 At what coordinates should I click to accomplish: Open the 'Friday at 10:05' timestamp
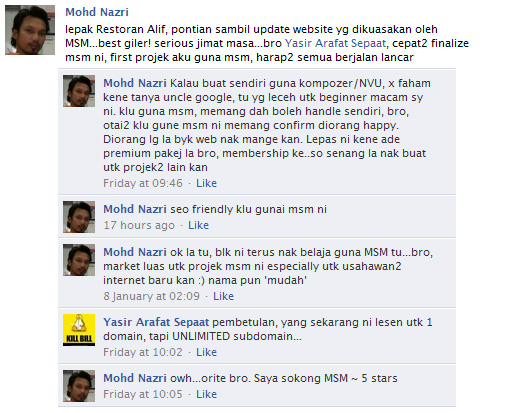[143, 394]
